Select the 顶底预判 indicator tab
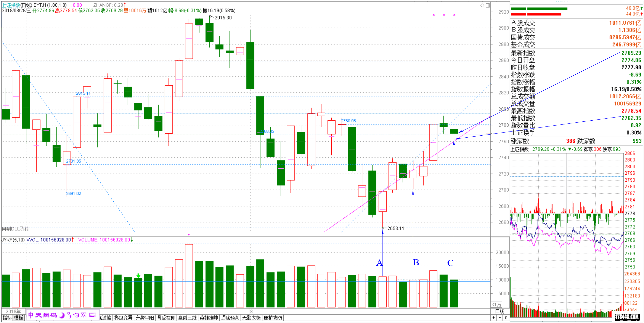Viewport: 644px width, 323px height. (x=230, y=318)
